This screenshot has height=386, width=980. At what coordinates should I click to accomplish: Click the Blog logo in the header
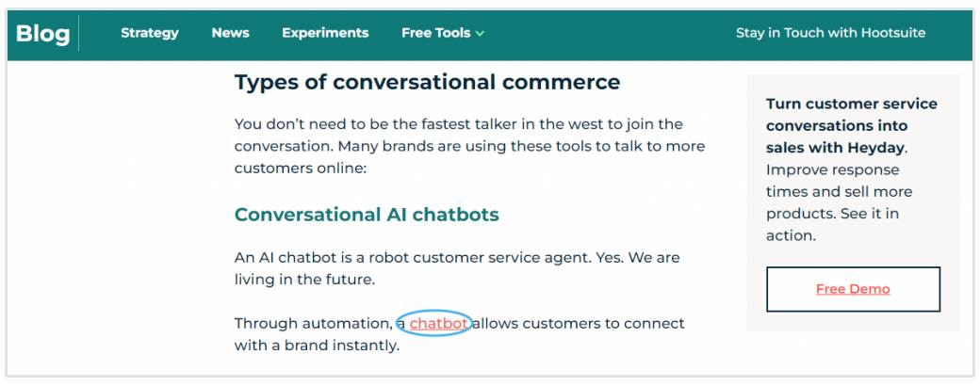click(x=42, y=34)
